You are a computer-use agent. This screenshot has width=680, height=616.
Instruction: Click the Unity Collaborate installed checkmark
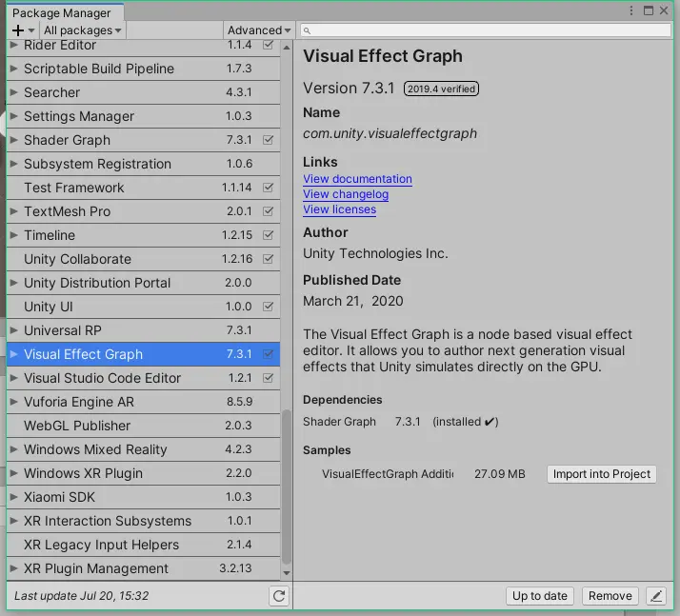pyautogui.click(x=268, y=259)
